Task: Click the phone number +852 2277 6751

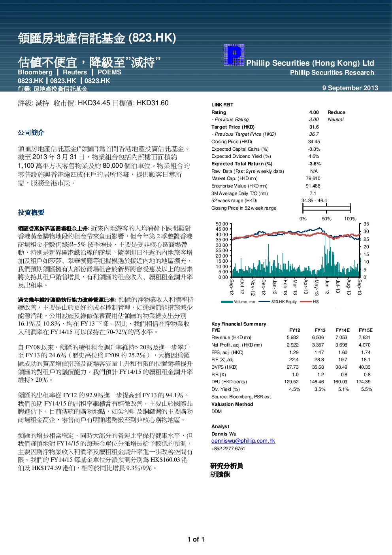Action: point(228,449)
